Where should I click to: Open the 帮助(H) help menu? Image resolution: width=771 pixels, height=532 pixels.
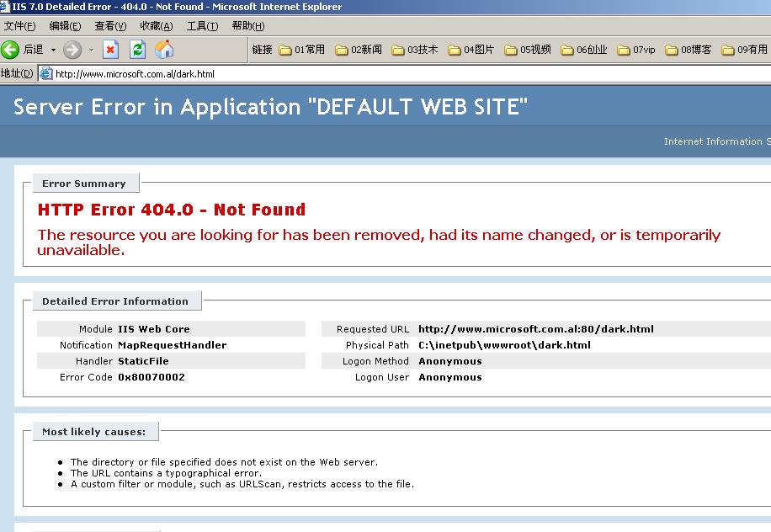click(247, 26)
